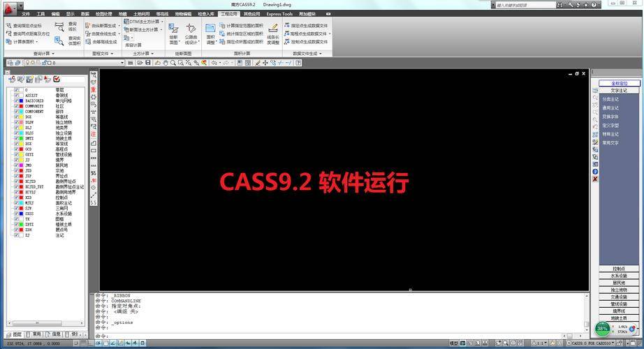
Task: Click the red checkmark icon above layer list
Action: (57, 80)
